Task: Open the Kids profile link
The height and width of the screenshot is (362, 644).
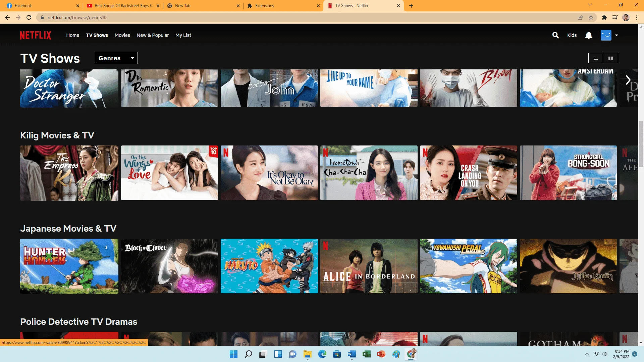Action: point(572,35)
